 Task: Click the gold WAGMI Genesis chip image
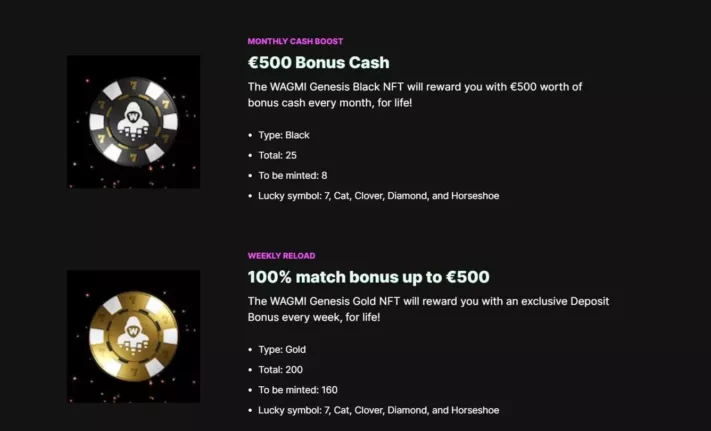pos(133,336)
